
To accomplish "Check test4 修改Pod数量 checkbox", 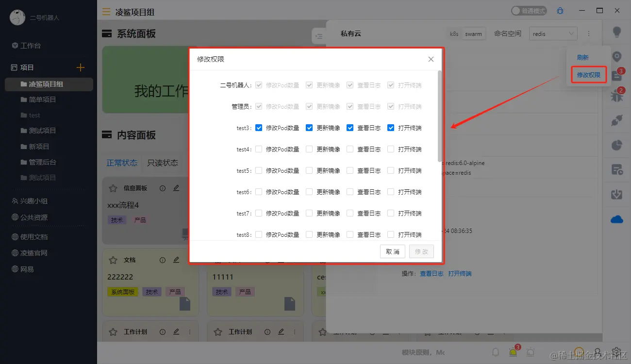I will coord(259,149).
